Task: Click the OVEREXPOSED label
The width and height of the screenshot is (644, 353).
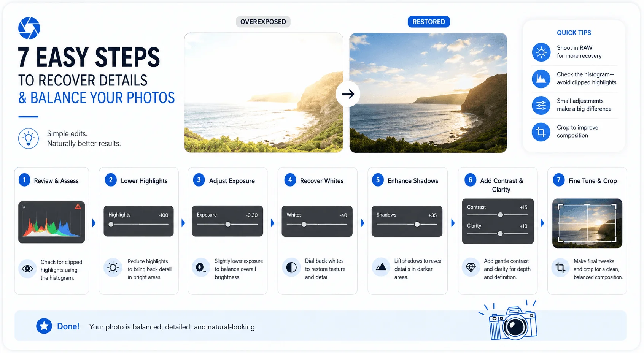Action: [x=263, y=22]
